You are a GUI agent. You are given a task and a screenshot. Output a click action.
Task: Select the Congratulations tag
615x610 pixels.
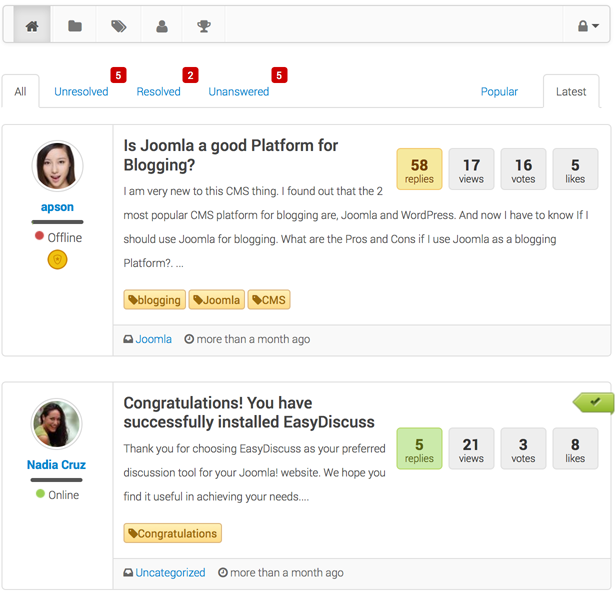point(173,533)
